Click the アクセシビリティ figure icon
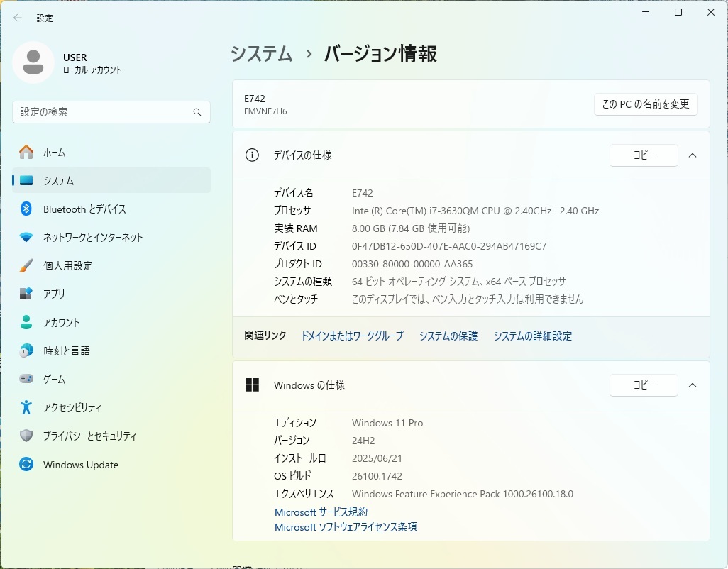This screenshot has width=728, height=569. click(26, 407)
